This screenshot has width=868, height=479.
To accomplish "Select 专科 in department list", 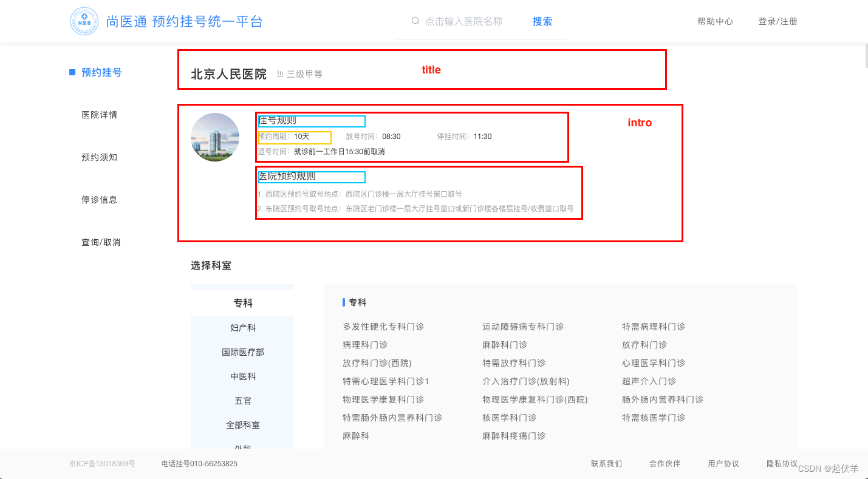I will [242, 303].
